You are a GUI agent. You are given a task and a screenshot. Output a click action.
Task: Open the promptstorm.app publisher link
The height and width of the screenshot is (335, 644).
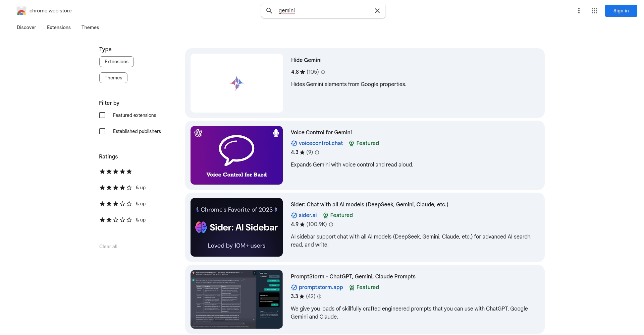point(321,287)
